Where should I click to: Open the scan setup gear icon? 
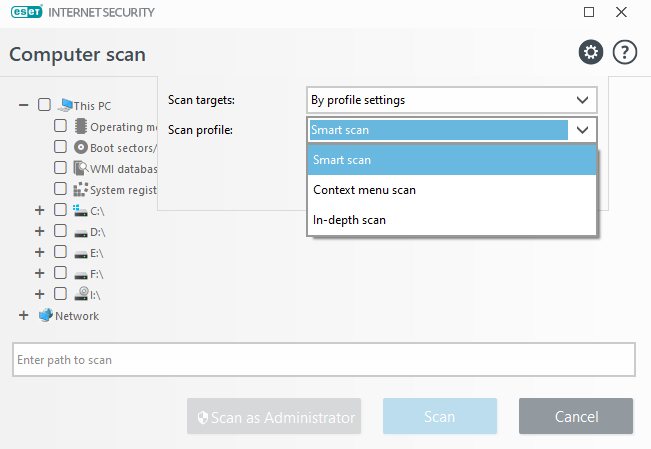[x=591, y=52]
